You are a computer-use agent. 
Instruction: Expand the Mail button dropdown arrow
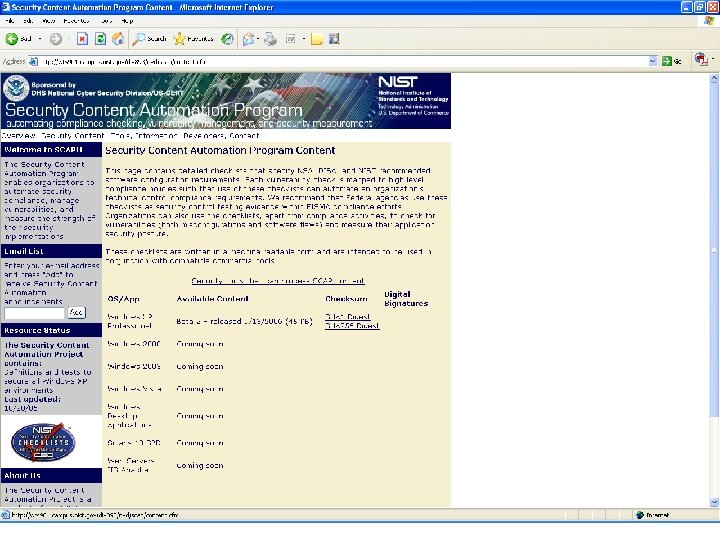click(x=258, y=39)
